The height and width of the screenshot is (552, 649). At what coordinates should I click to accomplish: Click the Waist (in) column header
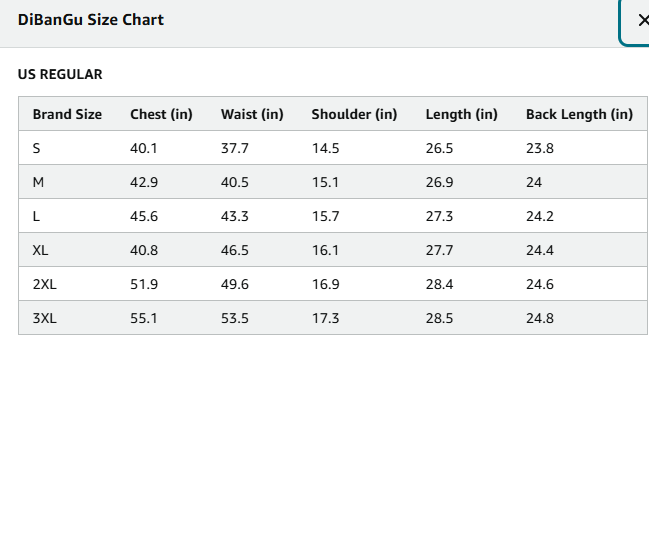252,114
